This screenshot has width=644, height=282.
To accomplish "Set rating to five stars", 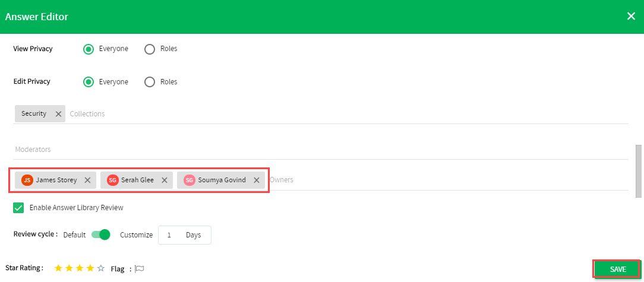I will [101, 268].
